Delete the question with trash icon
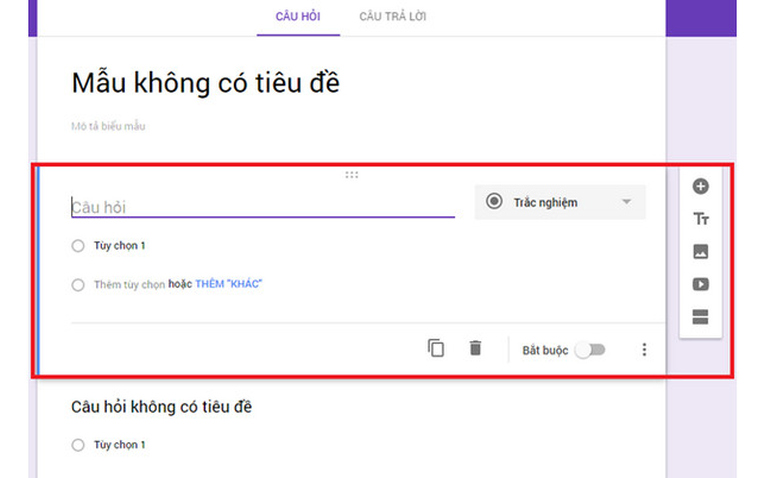Screen dimensions: 765x478 point(475,348)
